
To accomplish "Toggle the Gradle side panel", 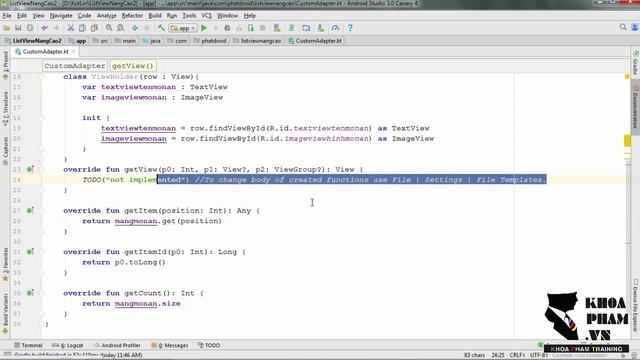I will click(636, 62).
